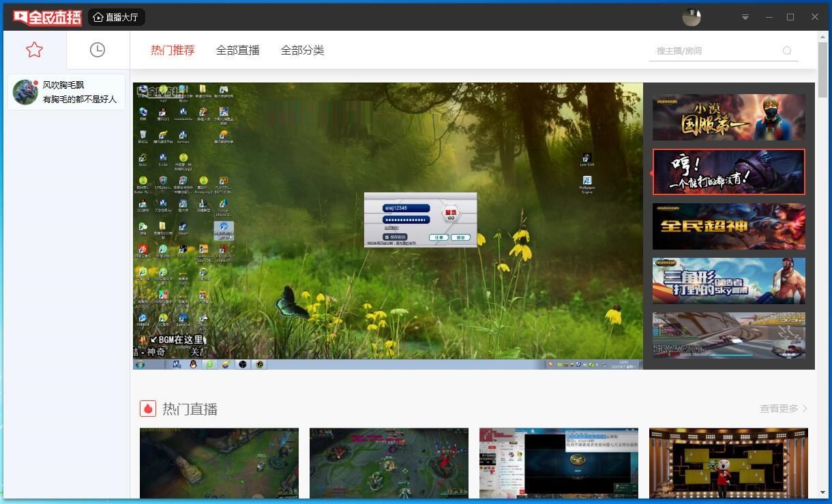
Task: Switch to 热门推荐 tab
Action: [x=173, y=50]
